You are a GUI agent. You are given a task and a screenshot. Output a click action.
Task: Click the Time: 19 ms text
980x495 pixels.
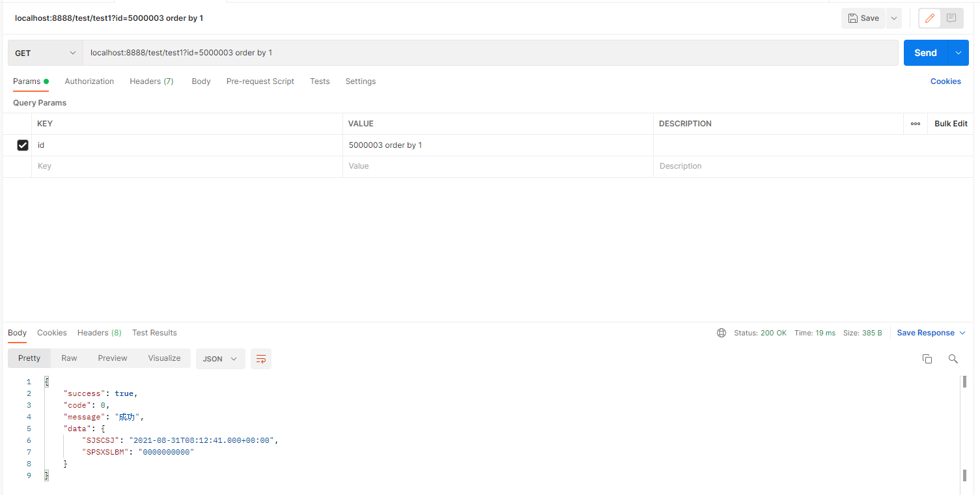(x=815, y=333)
